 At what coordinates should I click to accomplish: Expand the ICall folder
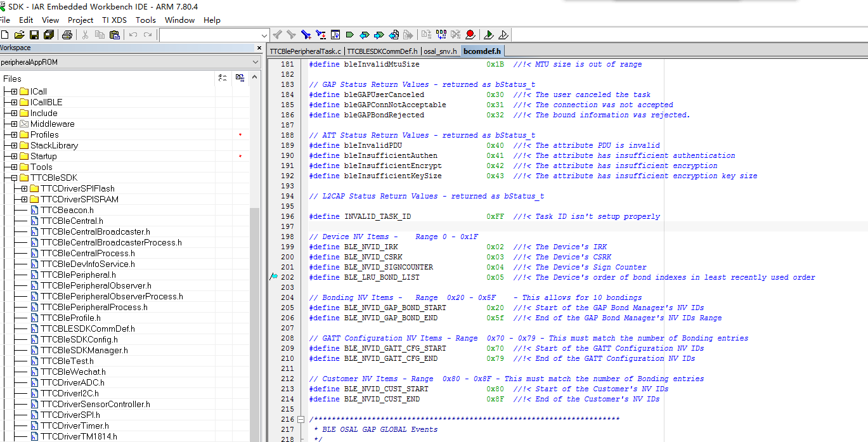[x=14, y=91]
